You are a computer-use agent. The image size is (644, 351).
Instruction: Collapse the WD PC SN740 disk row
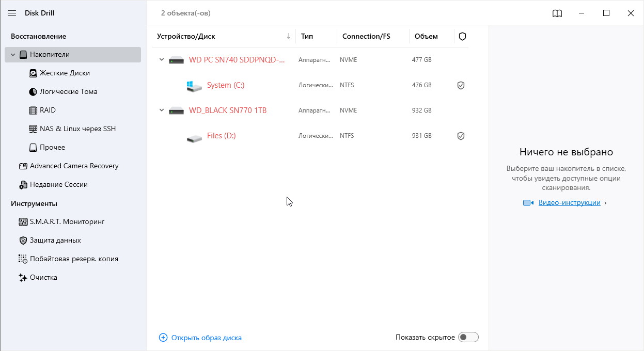162,60
